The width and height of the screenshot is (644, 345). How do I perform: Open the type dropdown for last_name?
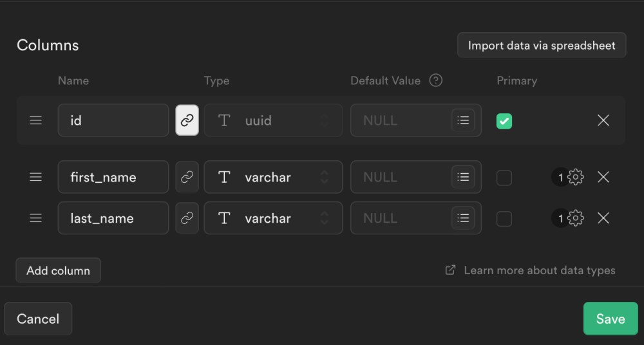coord(273,218)
